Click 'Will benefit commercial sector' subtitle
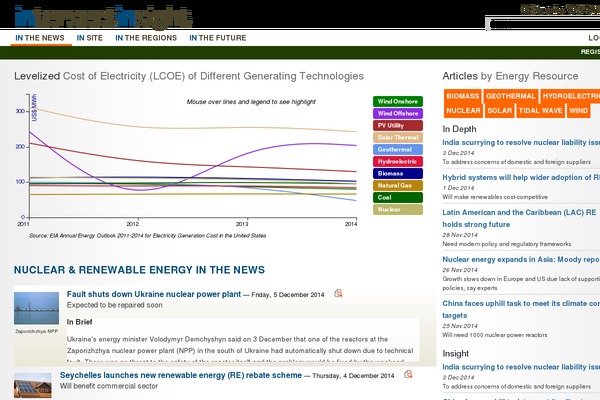Screen dimensions: 600x400 coord(109,386)
